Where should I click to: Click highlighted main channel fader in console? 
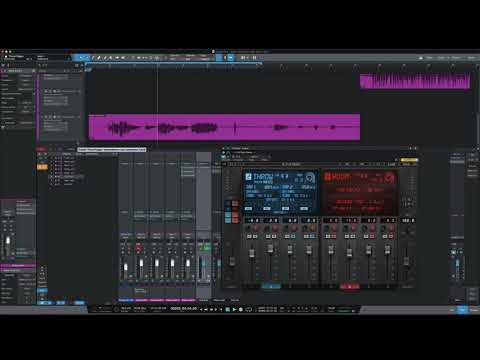tap(203, 264)
